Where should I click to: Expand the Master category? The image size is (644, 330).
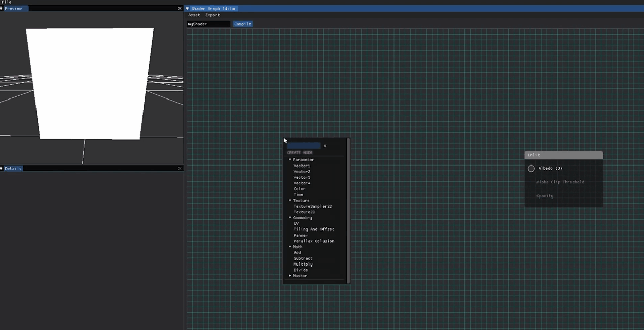coord(290,276)
